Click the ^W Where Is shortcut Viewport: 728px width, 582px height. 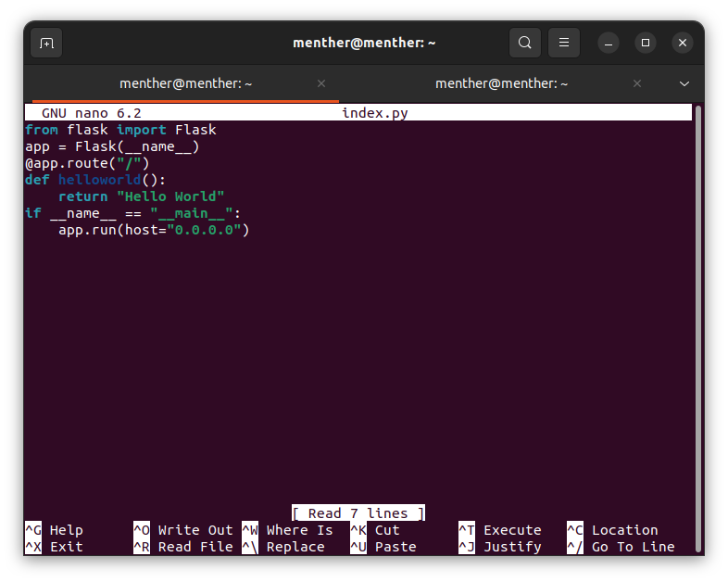pyautogui.click(x=287, y=530)
